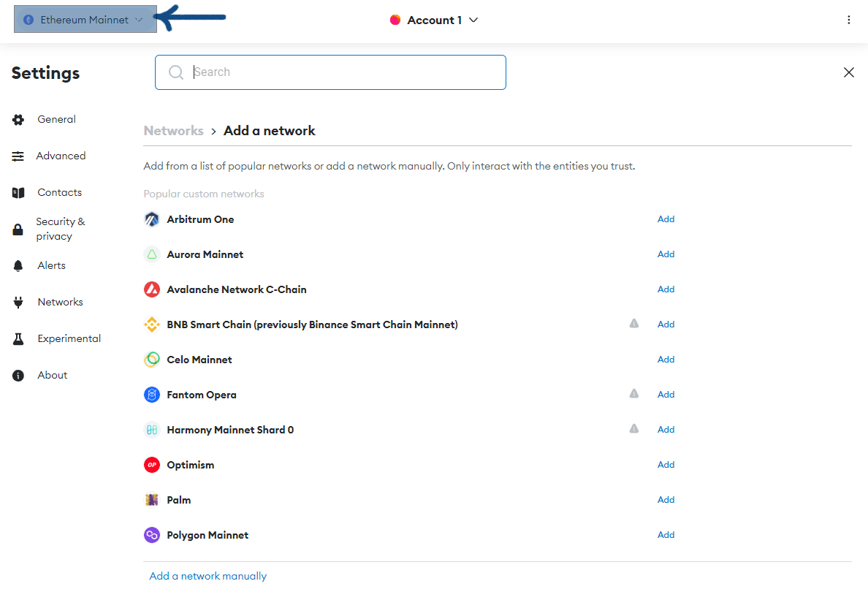Add Harmony Mainnet Shard 0
This screenshot has width=868, height=611.
[666, 429]
